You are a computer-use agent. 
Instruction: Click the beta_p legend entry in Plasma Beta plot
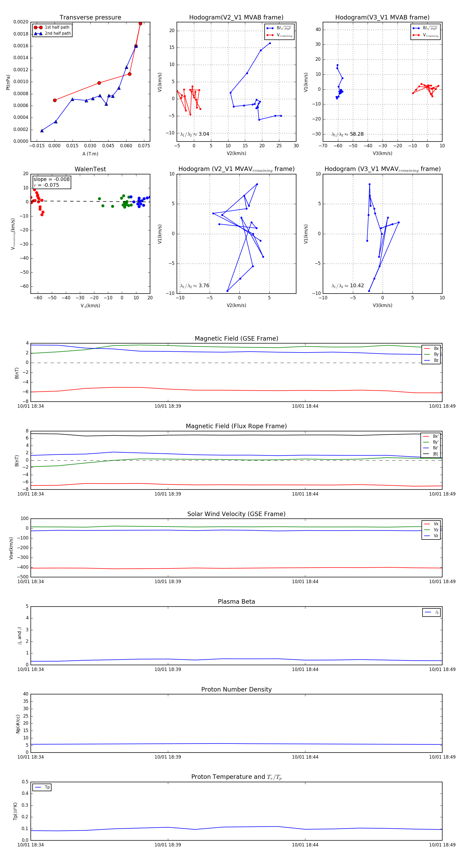(432, 612)
